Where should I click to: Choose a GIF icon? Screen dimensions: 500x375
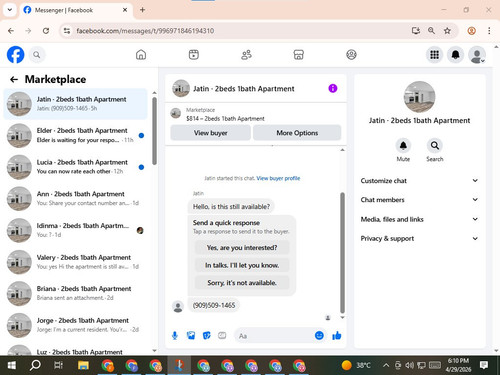pos(222,335)
